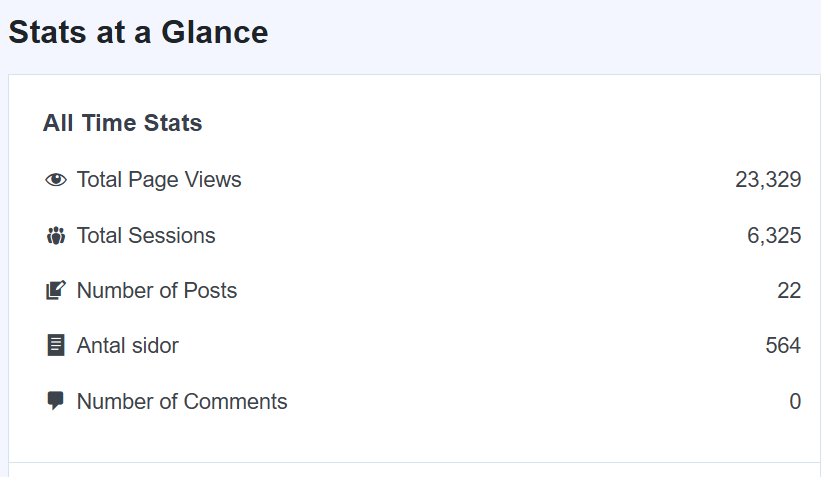Click the word Stats in All Time Stats
The image size is (821, 477).
click(x=173, y=123)
